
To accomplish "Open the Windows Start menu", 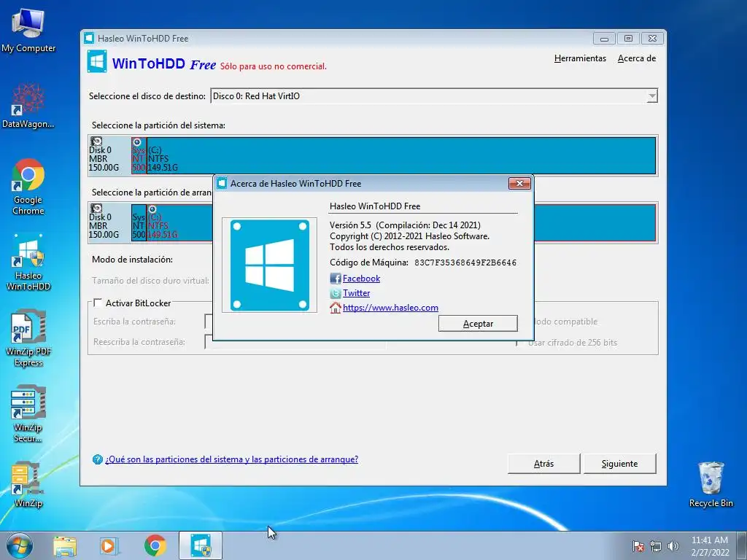I will pos(20,545).
